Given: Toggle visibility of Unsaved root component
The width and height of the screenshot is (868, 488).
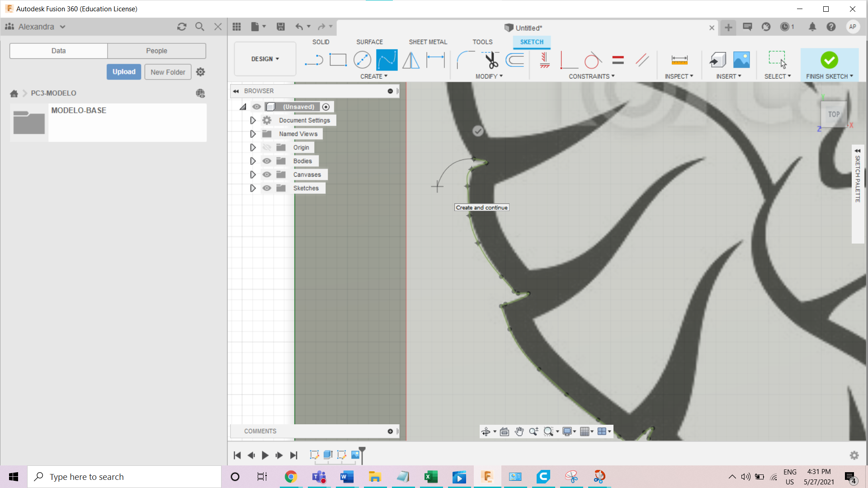Looking at the screenshot, I should [x=256, y=107].
